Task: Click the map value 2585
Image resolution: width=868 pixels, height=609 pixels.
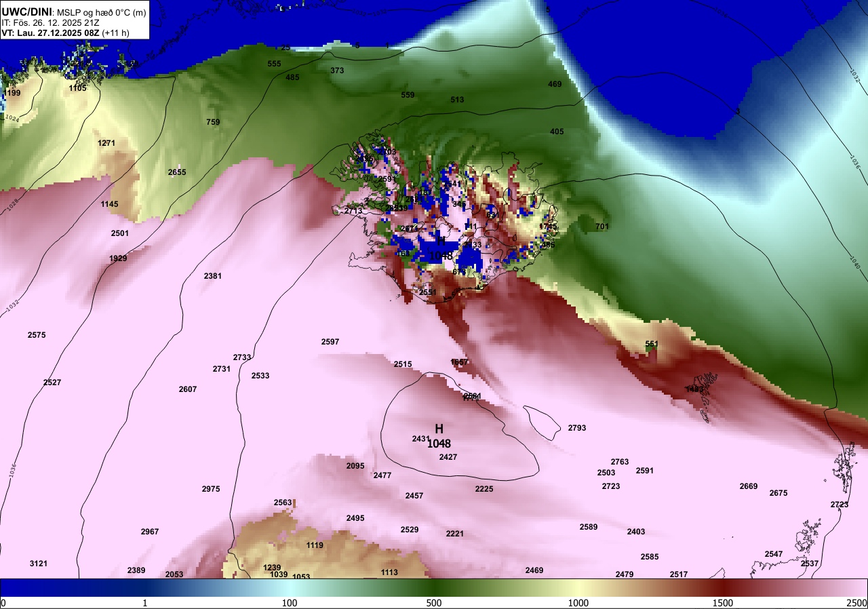Action: coord(650,557)
